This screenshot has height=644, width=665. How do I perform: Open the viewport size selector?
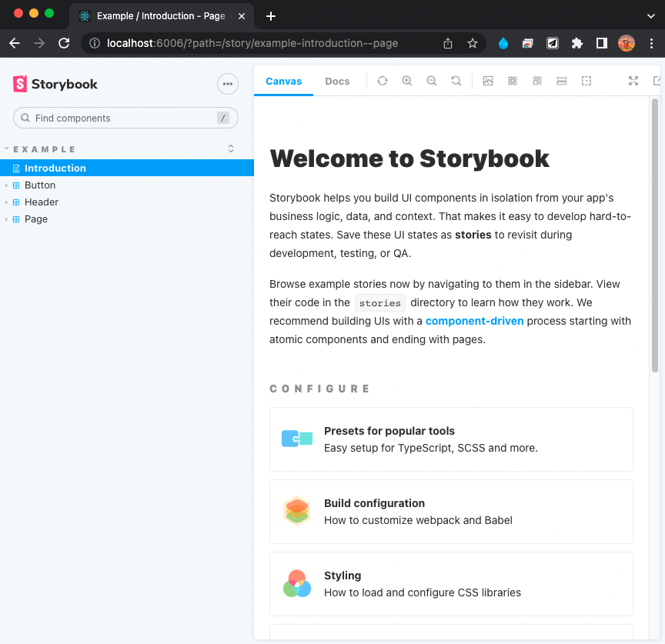pos(537,81)
